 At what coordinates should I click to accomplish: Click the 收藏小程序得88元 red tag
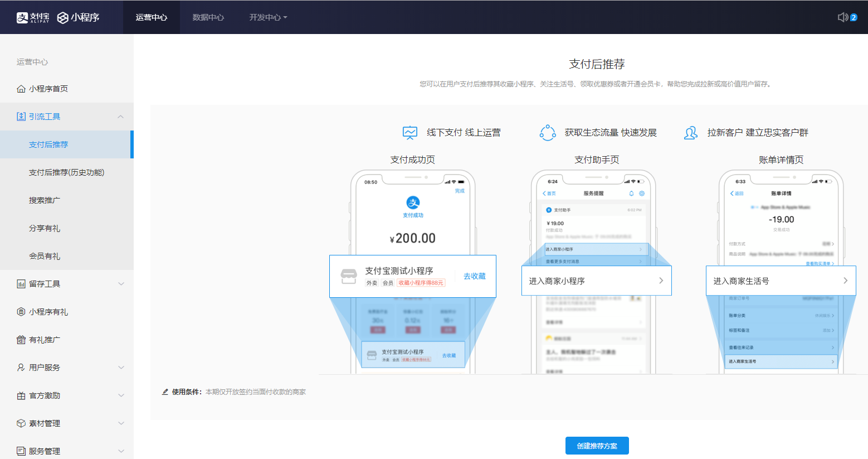(x=421, y=283)
